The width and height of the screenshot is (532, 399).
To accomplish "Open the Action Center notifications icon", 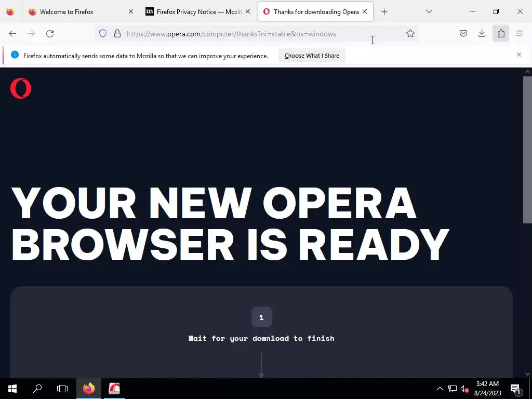I will coord(516,389).
